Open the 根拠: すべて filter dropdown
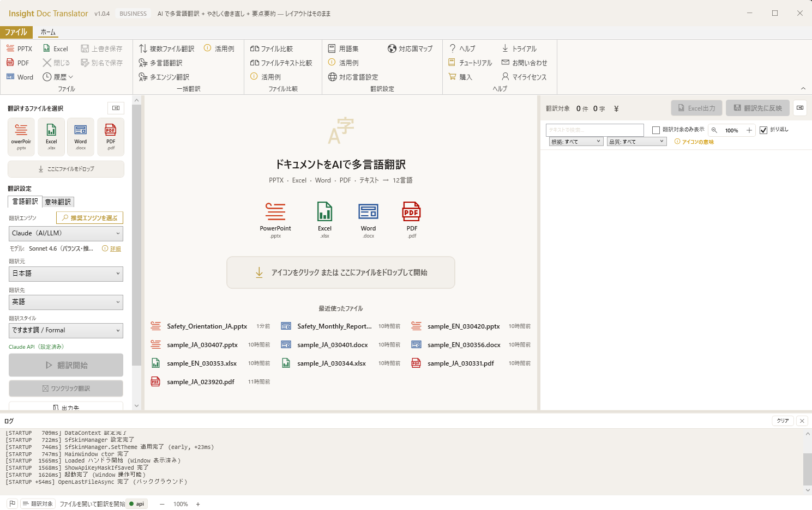The height and width of the screenshot is (510, 812). [576, 142]
